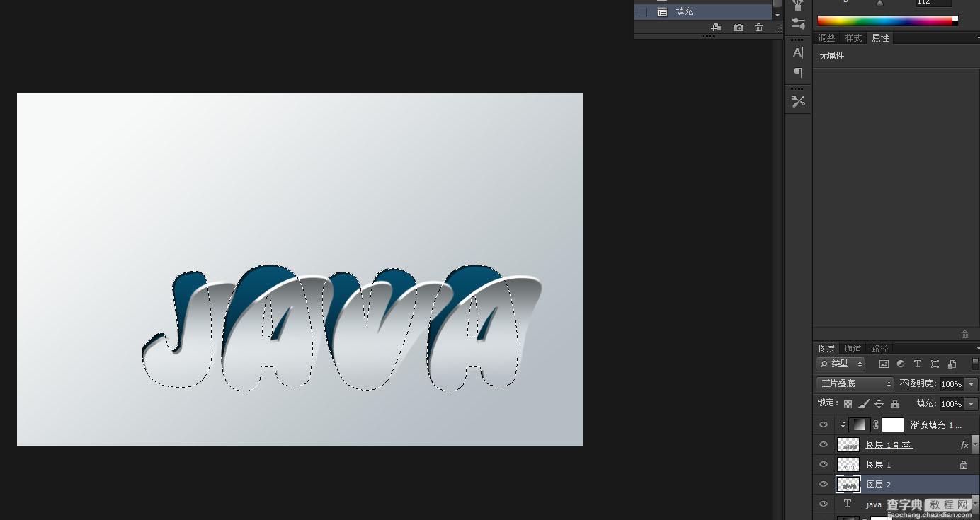Click the T text icon of java layer
980x520 pixels.
(x=847, y=504)
